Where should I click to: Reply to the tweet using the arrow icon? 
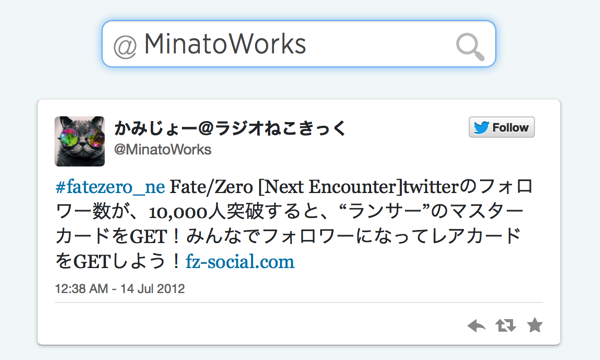[x=476, y=326]
